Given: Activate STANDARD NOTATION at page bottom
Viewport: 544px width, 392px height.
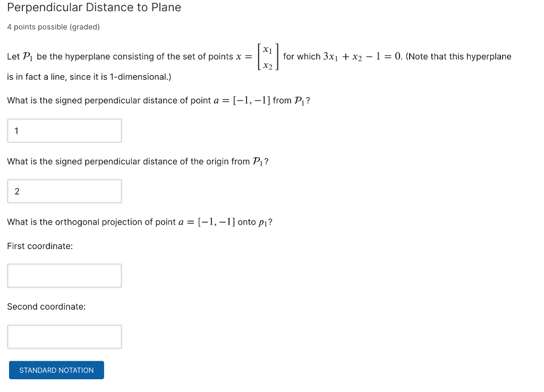Looking at the screenshot, I should coord(56,370).
